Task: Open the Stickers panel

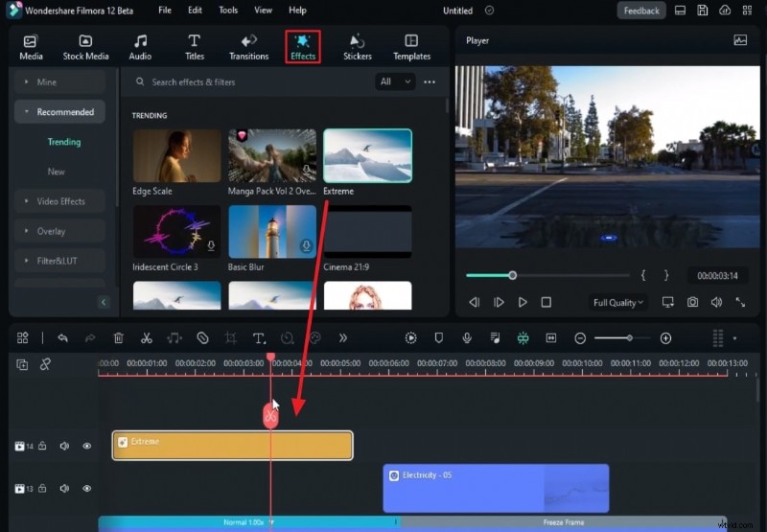Action: click(x=357, y=46)
